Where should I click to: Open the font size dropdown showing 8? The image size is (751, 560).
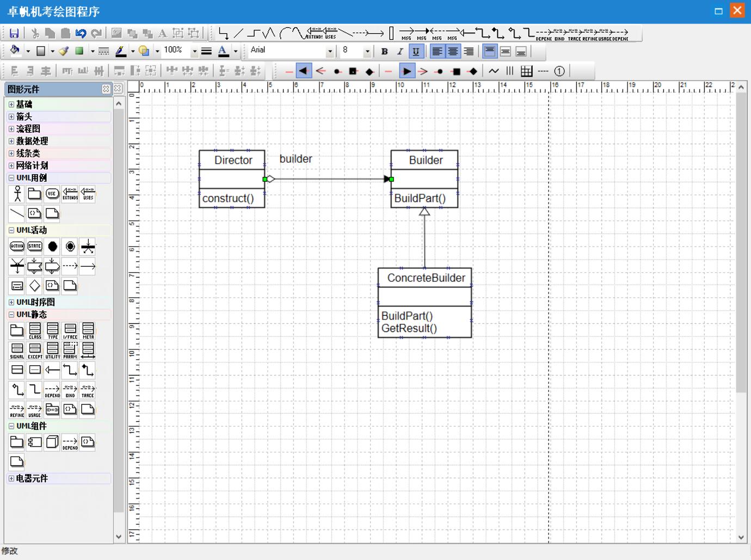click(x=367, y=51)
